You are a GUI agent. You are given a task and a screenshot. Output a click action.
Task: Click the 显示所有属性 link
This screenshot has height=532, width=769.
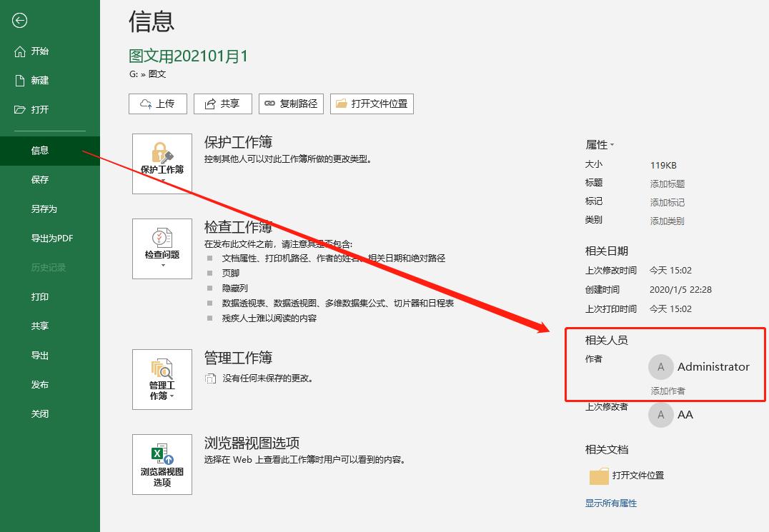pyautogui.click(x=611, y=503)
